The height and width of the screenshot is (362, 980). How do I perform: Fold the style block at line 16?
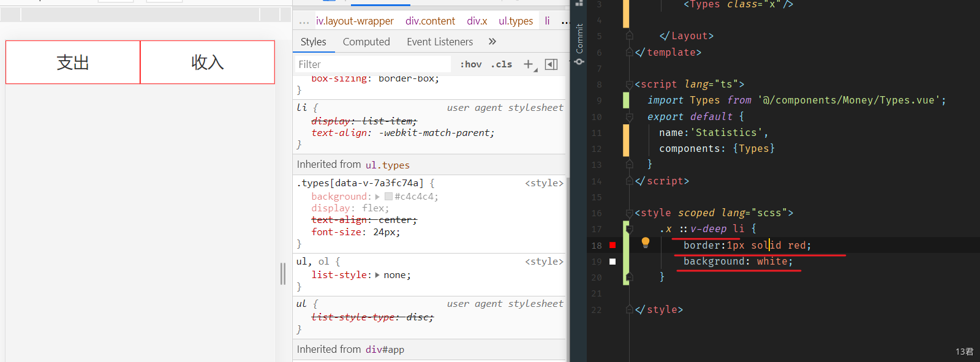[629, 213]
